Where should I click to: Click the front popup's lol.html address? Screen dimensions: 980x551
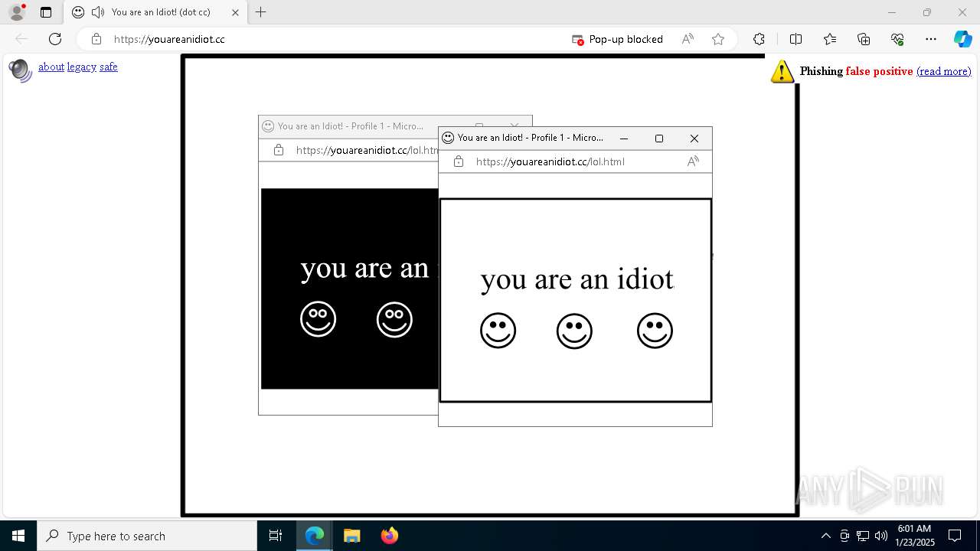tap(550, 161)
